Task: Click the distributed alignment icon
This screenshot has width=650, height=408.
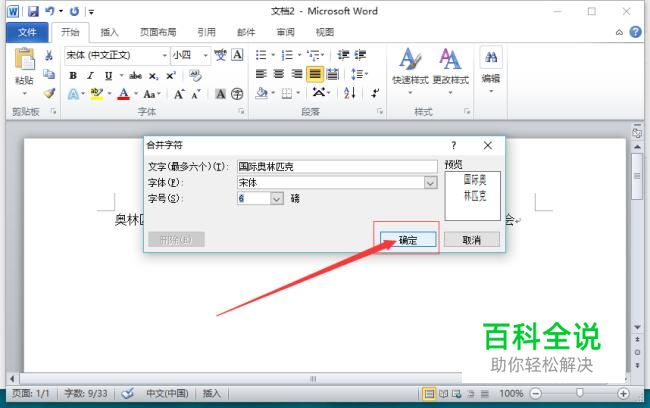Action: tap(332, 74)
